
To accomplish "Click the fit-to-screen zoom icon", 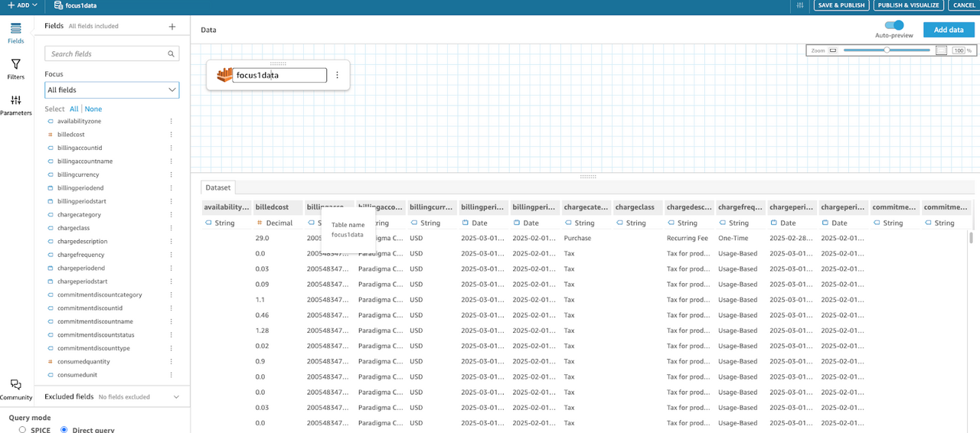I will click(x=941, y=50).
